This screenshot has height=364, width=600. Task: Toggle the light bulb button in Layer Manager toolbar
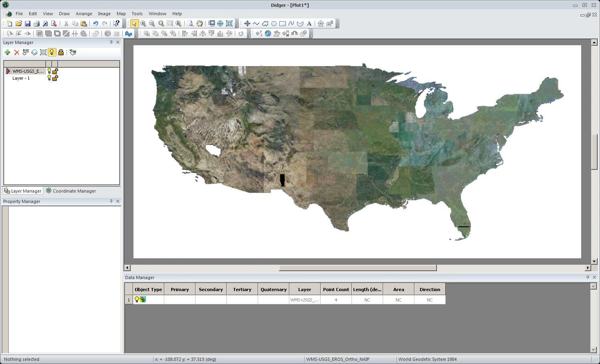click(x=52, y=52)
